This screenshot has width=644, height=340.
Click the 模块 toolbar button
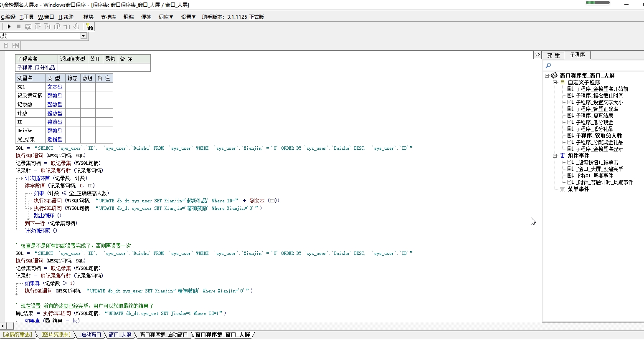89,17
